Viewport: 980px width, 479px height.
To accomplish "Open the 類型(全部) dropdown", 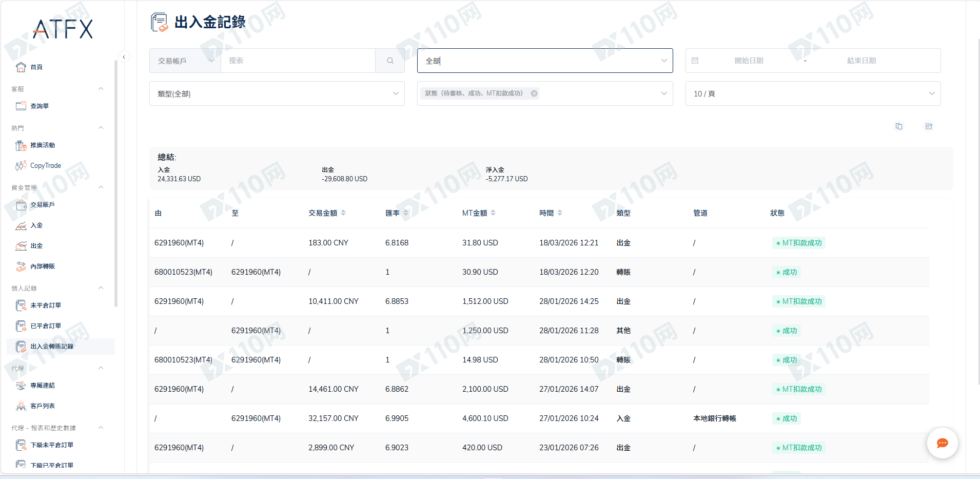I will (277, 93).
